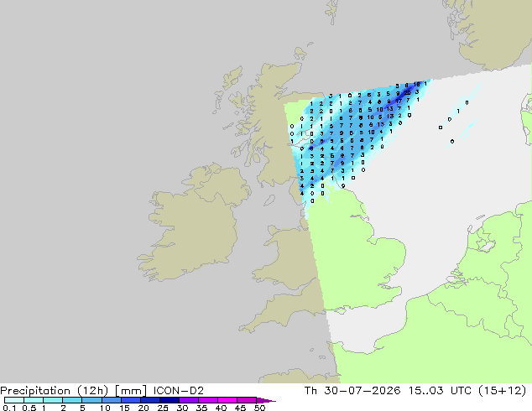Image resolution: width=532 pixels, height=411 pixels.
Task: Click the '25' legend scale label
Action: (163, 408)
